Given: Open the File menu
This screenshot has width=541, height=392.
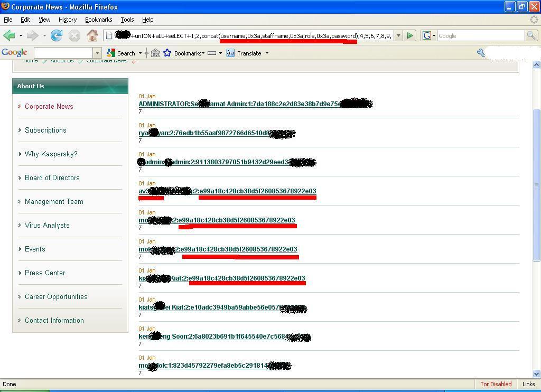Looking at the screenshot, I should pyautogui.click(x=8, y=20).
